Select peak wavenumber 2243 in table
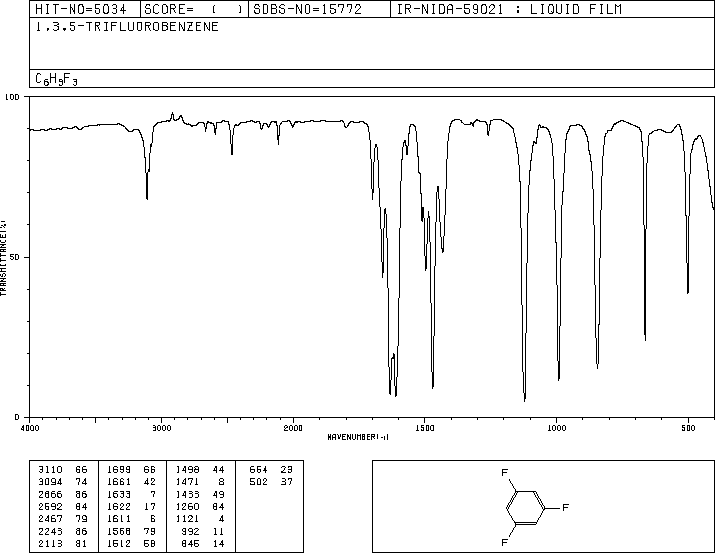 [50, 531]
